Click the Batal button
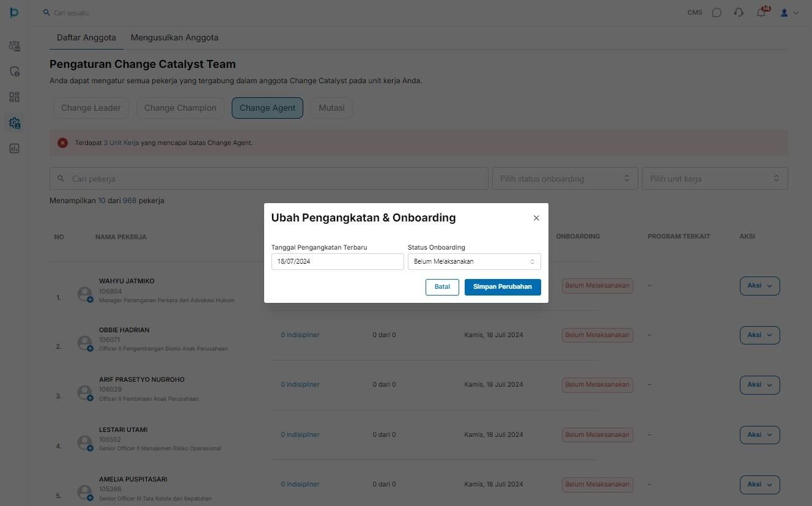This screenshot has height=506, width=812. point(442,287)
